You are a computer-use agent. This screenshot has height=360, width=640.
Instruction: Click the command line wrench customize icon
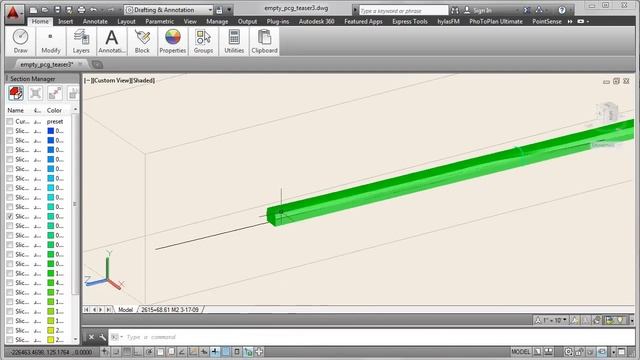coord(102,337)
